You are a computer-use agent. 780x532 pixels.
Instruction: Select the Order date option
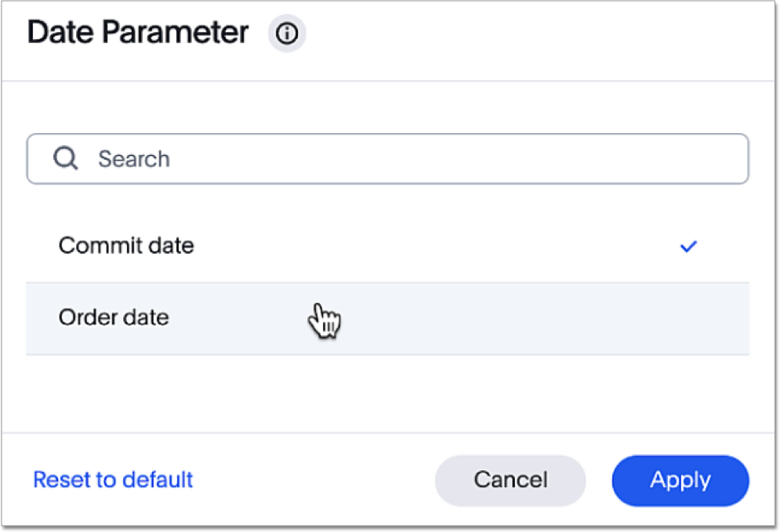(x=114, y=318)
